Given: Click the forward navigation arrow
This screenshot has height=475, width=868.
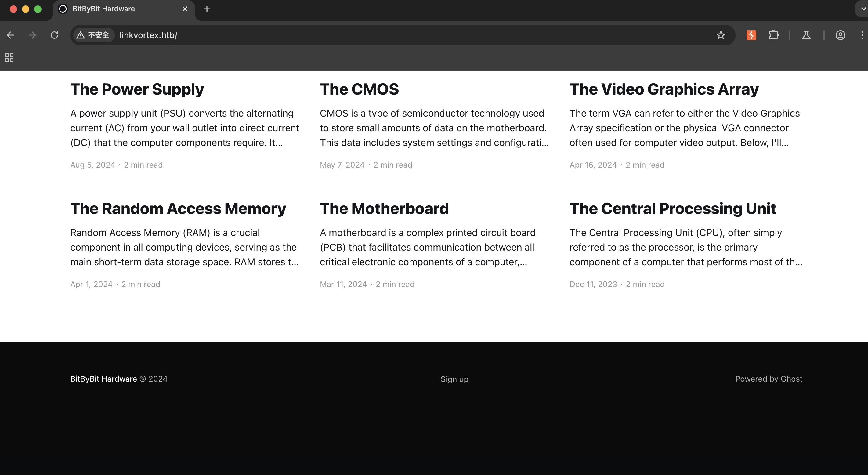Looking at the screenshot, I should tap(32, 35).
